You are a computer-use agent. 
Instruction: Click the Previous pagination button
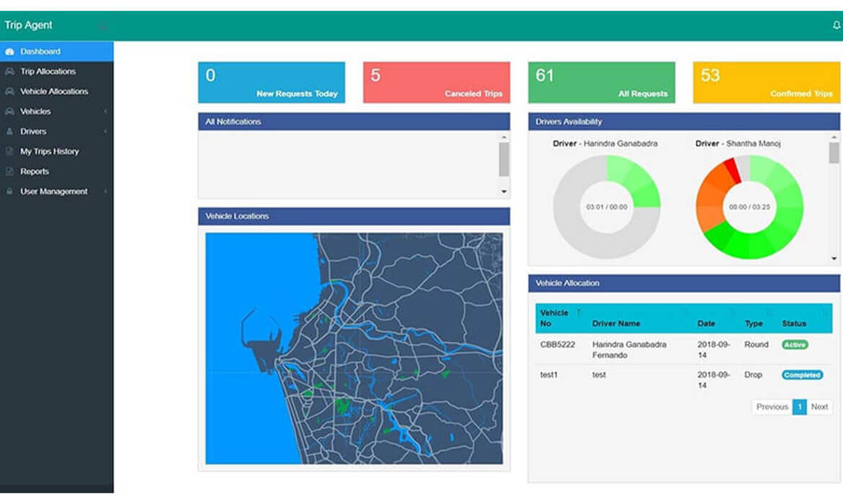[772, 407]
